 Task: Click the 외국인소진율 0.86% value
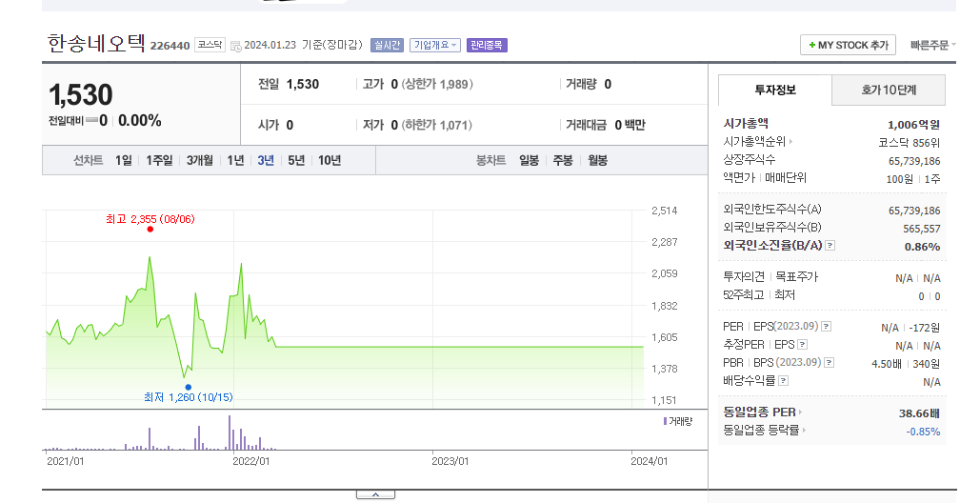923,247
